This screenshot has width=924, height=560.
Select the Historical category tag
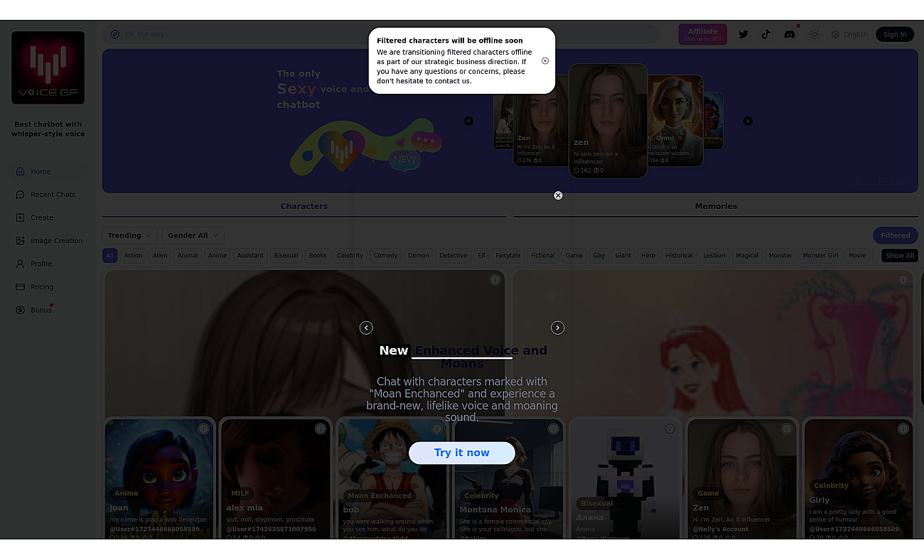click(x=679, y=256)
